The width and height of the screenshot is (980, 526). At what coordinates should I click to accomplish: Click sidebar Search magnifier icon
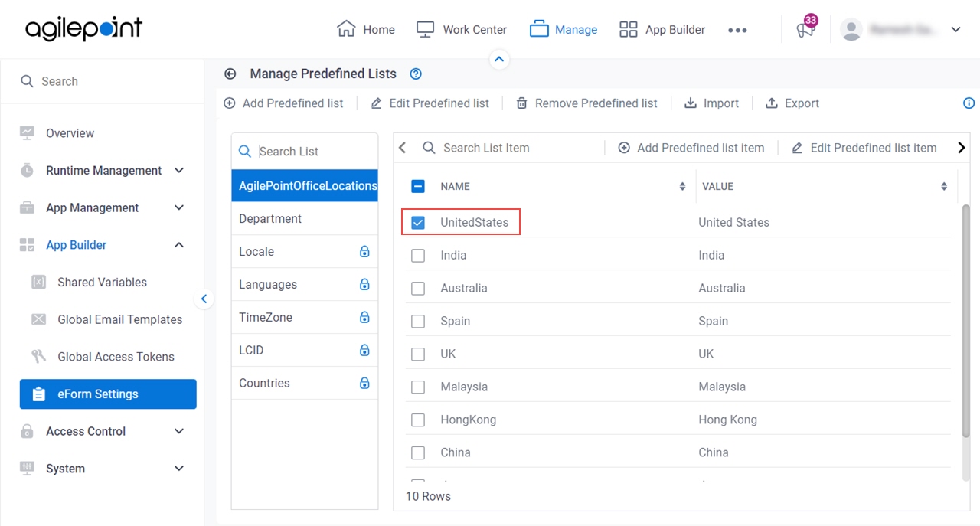click(27, 81)
